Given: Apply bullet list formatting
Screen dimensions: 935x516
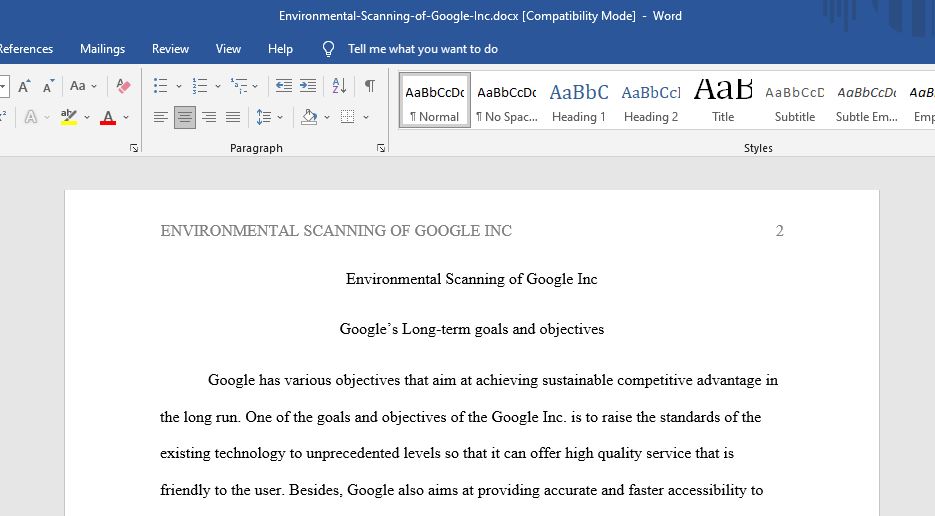Looking at the screenshot, I should [160, 86].
